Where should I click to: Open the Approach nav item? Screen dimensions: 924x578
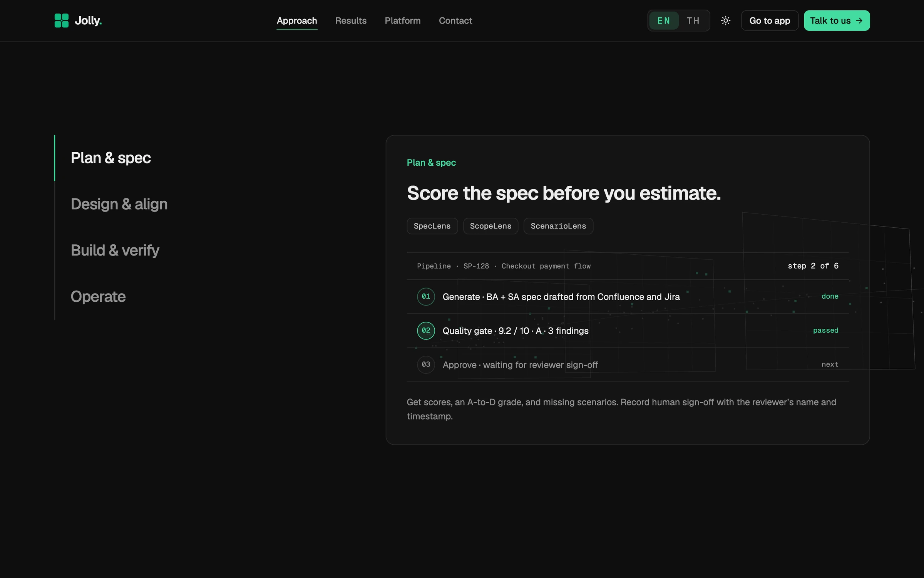297,20
